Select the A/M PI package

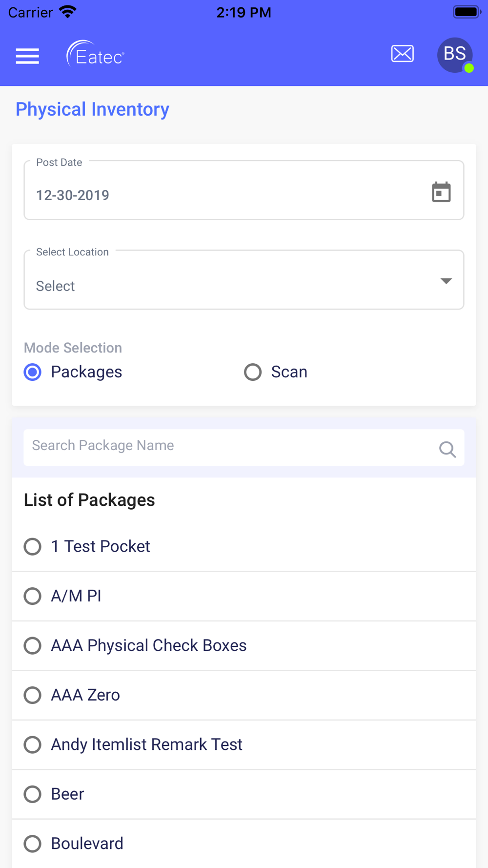(33, 596)
